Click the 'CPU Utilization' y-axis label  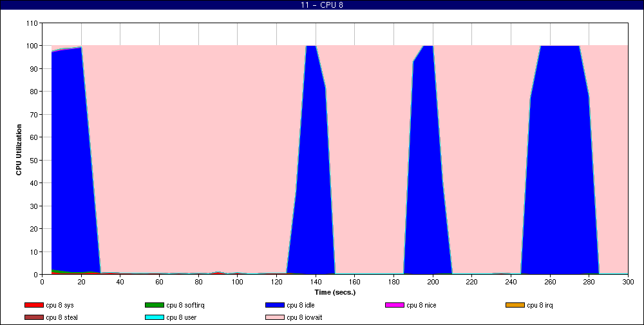[19, 150]
